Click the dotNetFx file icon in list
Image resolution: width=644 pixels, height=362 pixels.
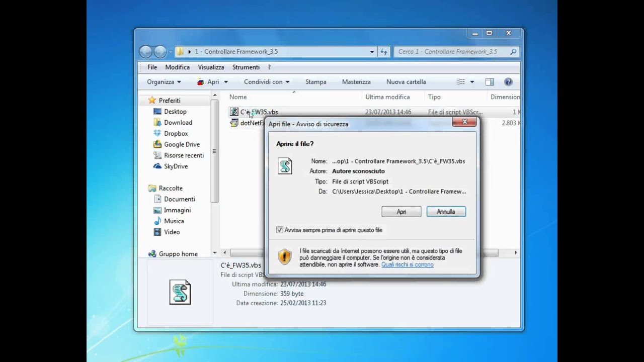[234, 123]
